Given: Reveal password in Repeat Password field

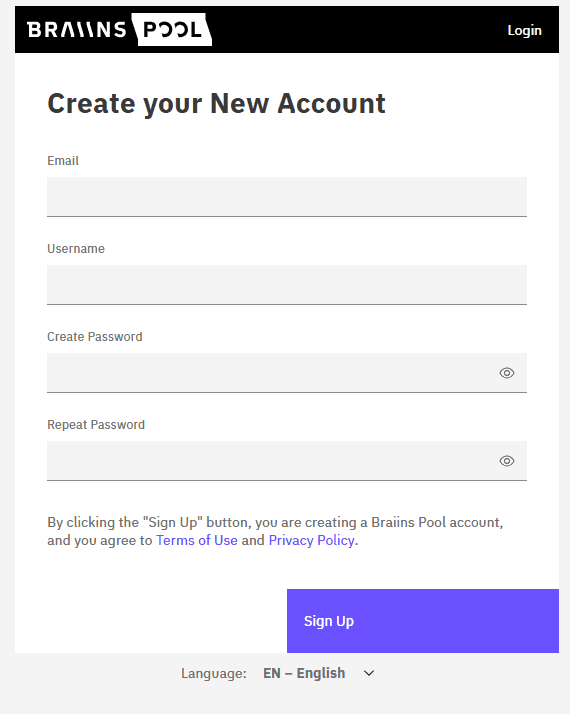Looking at the screenshot, I should click(507, 461).
